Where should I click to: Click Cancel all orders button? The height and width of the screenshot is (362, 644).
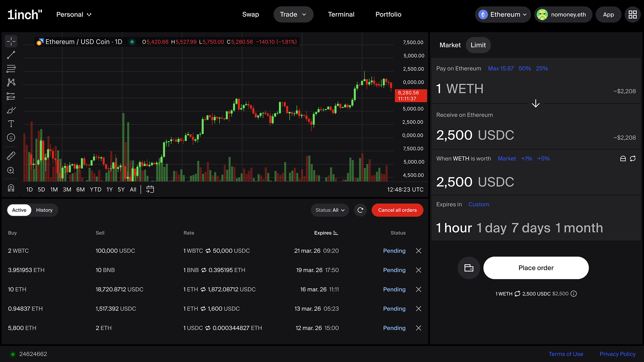click(397, 210)
